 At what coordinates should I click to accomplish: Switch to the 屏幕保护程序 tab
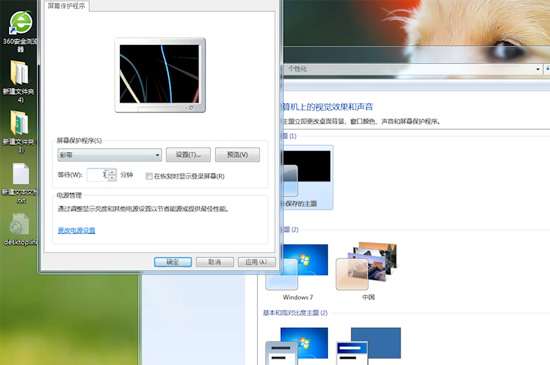tap(66, 6)
